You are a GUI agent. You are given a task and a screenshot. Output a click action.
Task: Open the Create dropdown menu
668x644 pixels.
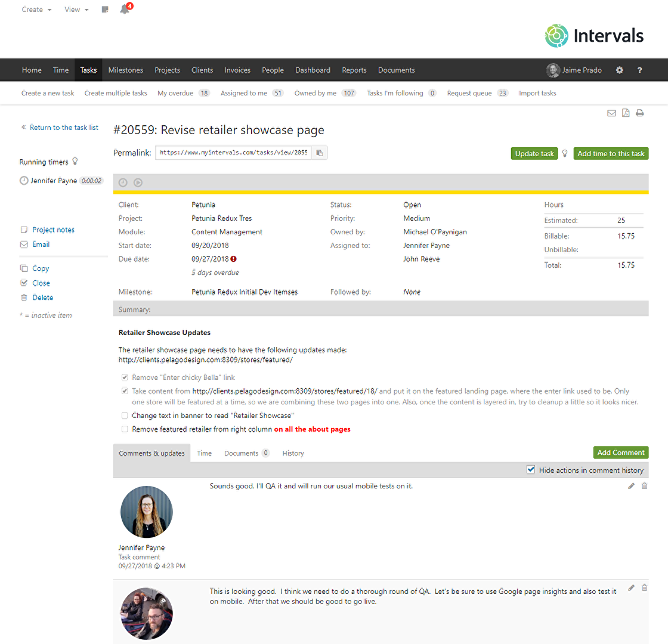[x=36, y=10]
